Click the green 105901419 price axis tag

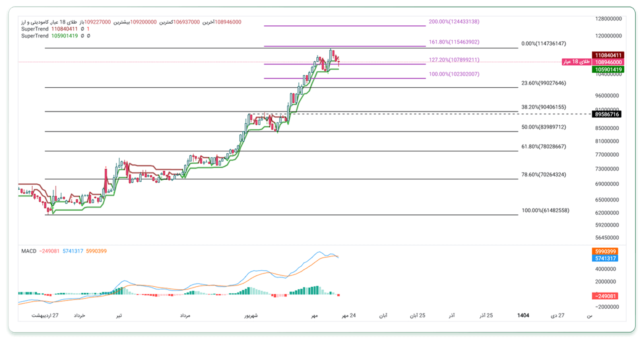[608, 69]
